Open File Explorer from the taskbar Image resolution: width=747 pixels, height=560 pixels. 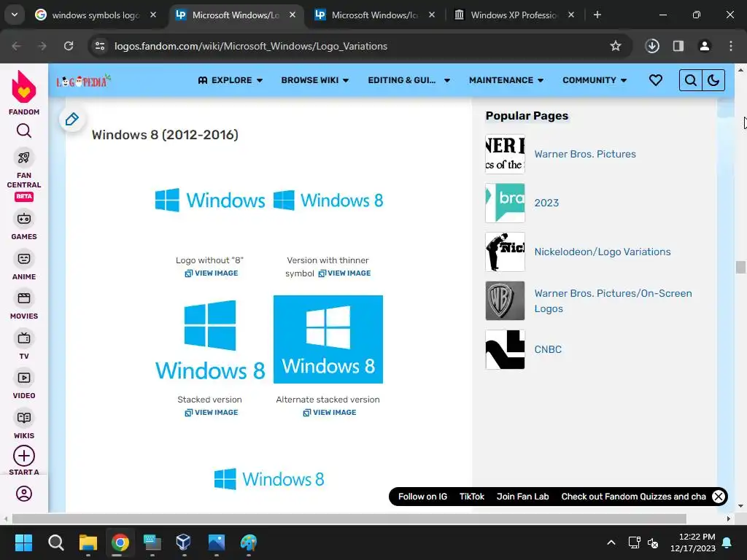click(88, 542)
